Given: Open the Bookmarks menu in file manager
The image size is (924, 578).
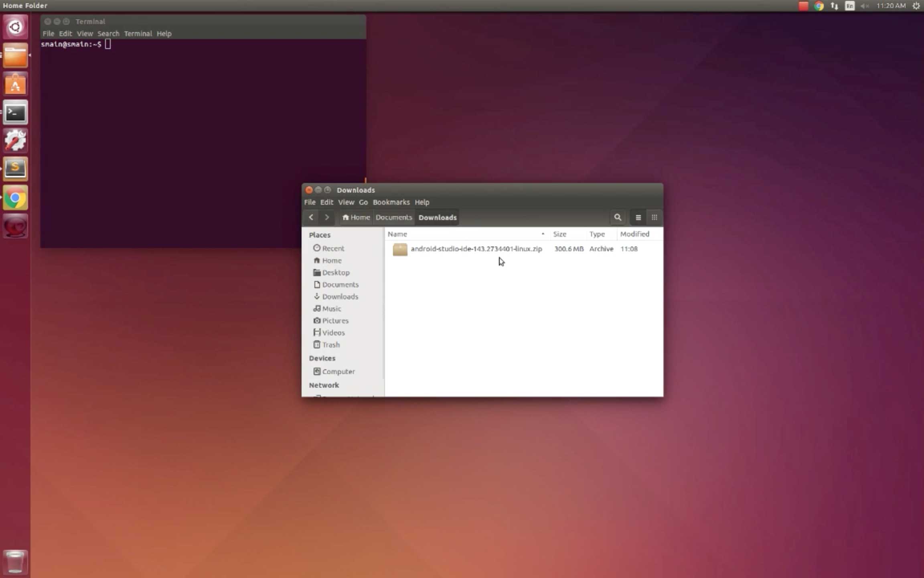Looking at the screenshot, I should point(391,202).
